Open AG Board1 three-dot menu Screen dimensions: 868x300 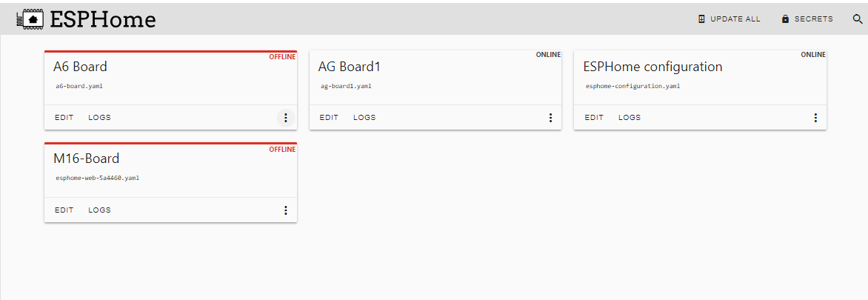point(550,118)
